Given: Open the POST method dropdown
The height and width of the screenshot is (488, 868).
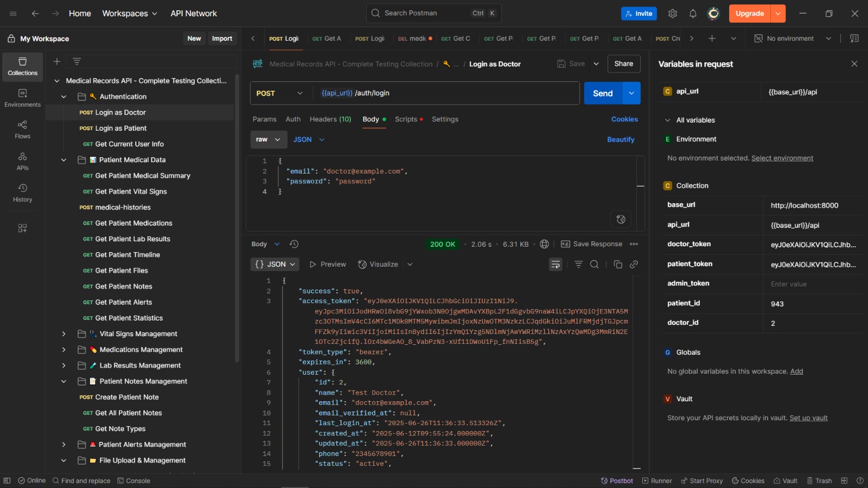Looking at the screenshot, I should [x=280, y=93].
